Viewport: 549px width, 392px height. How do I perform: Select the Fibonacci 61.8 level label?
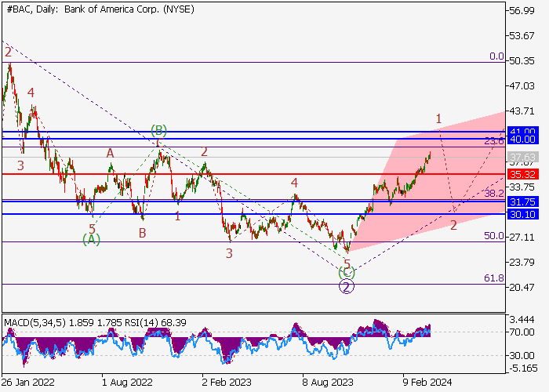point(494,278)
